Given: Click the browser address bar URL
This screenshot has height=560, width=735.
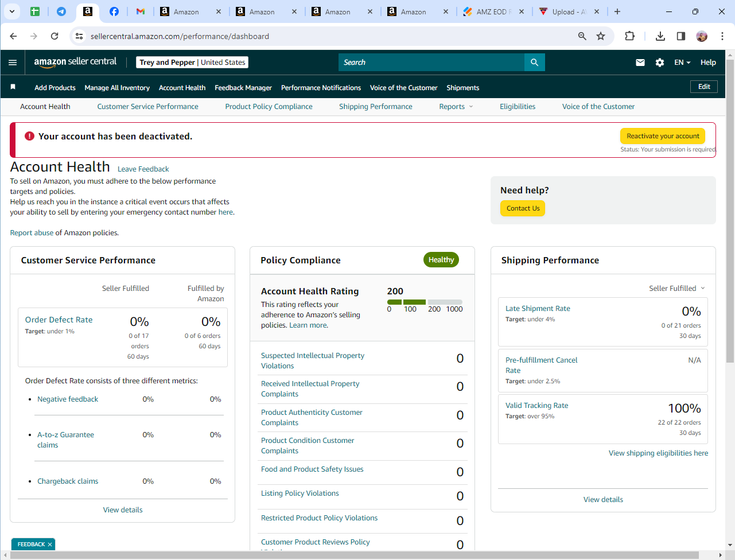Looking at the screenshot, I should tap(180, 36).
